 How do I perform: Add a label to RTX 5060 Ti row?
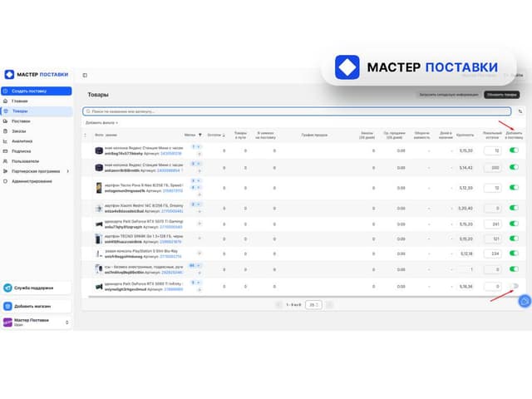click(199, 290)
